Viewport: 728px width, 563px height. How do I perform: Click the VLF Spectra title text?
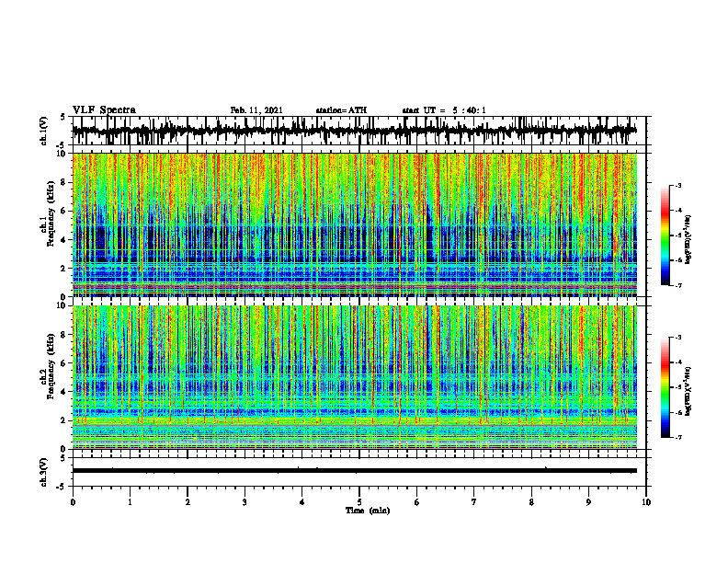[104, 110]
